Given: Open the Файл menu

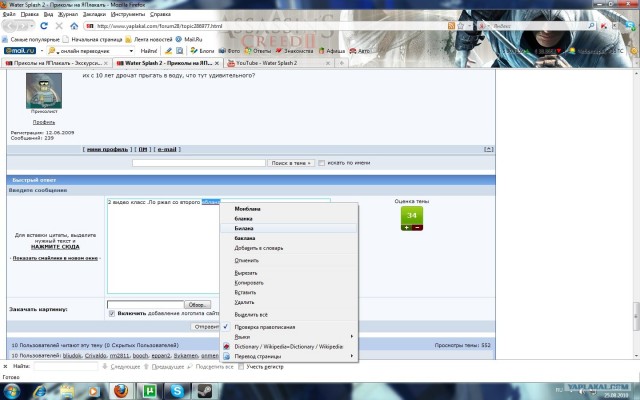Looking at the screenshot, I should coord(9,14).
